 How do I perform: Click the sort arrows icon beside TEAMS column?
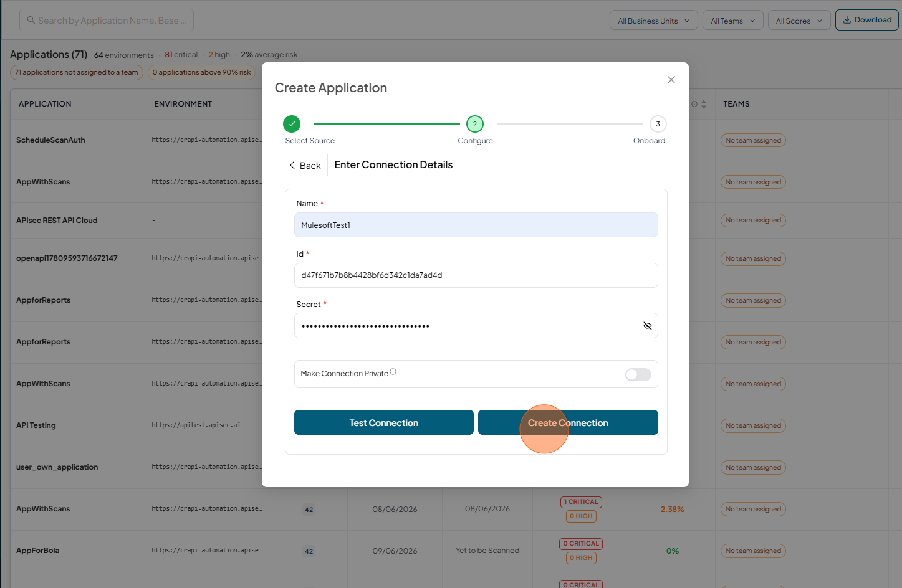point(704,104)
